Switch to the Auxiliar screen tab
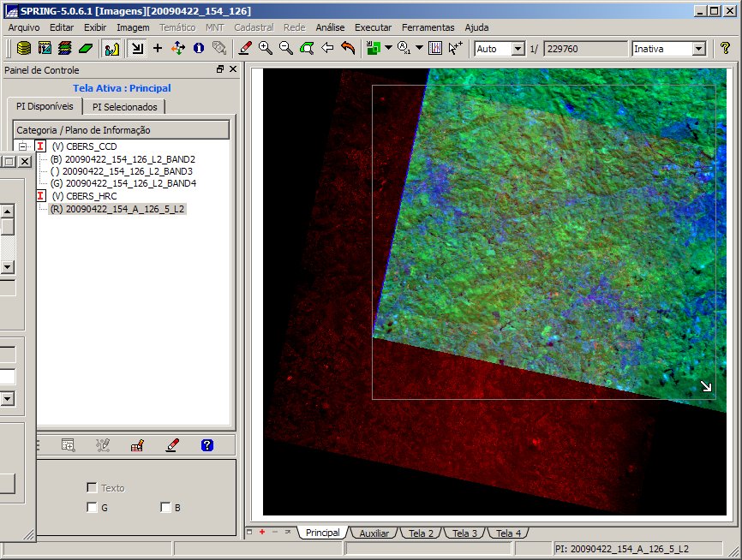Image resolution: width=742 pixels, height=560 pixels. pos(374,533)
